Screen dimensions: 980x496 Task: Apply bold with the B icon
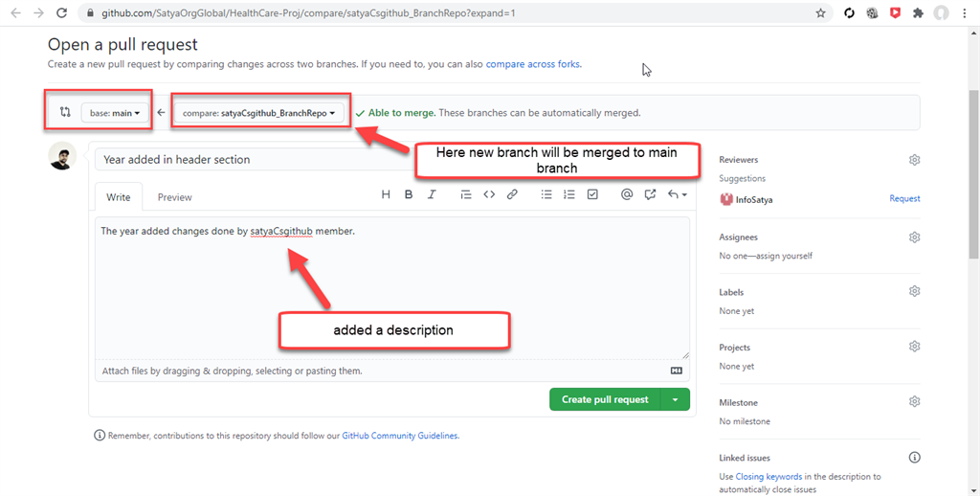coord(409,194)
